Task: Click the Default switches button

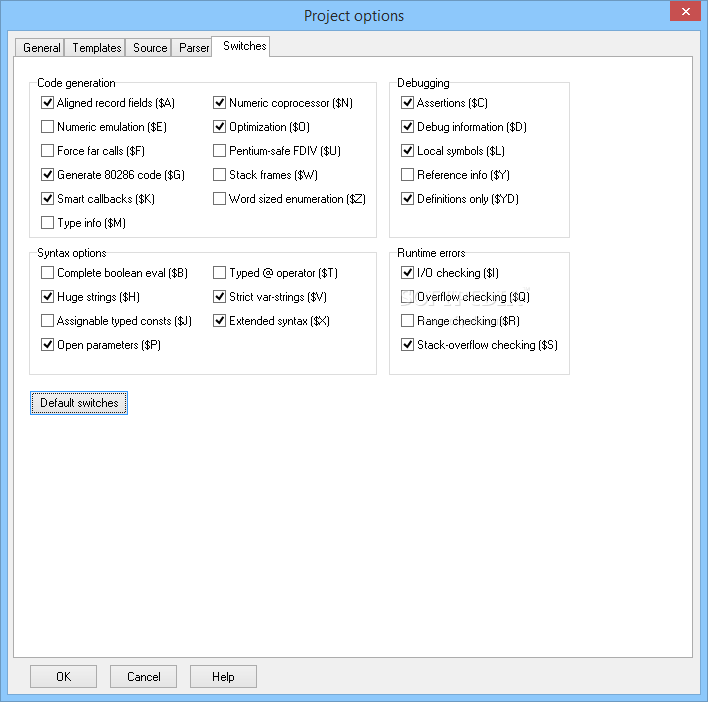Action: click(79, 403)
